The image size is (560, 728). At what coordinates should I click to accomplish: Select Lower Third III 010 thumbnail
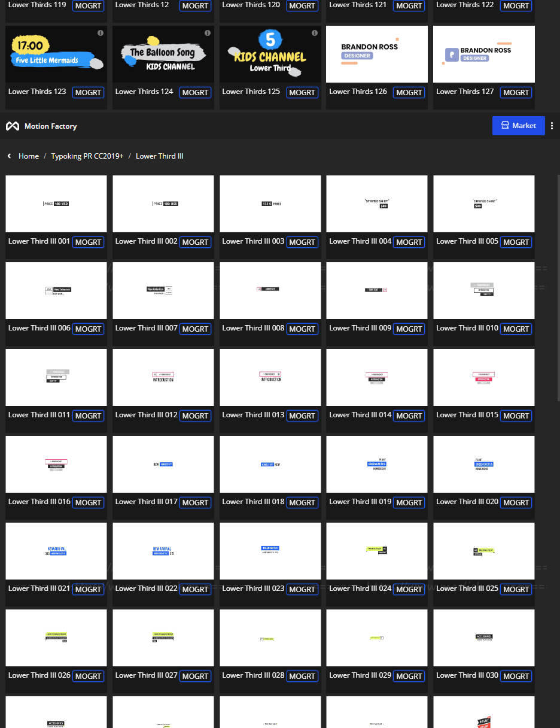484,290
